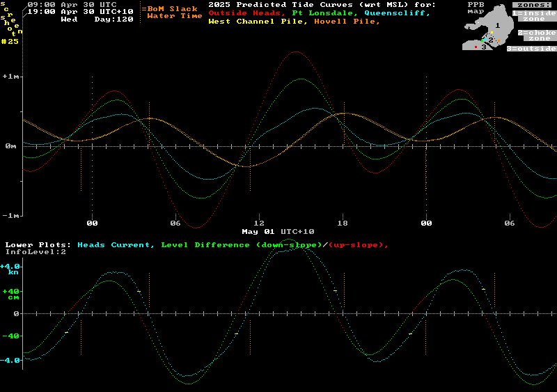This screenshot has height=392, width=557.
Task: Select zone number 1 on the PPB map
Action: (x=498, y=26)
